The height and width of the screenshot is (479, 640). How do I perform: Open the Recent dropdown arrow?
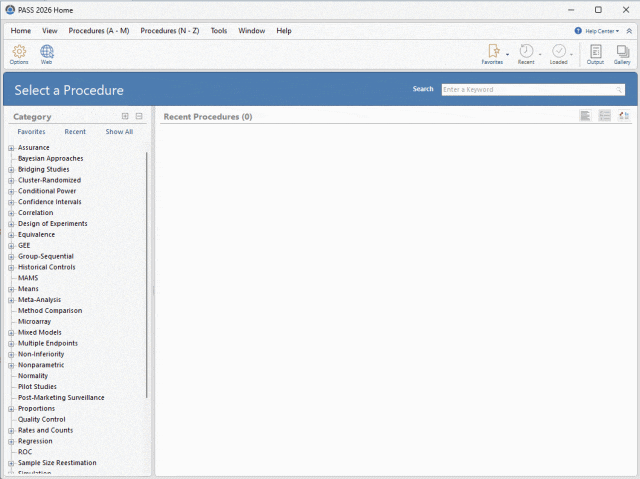pos(540,54)
